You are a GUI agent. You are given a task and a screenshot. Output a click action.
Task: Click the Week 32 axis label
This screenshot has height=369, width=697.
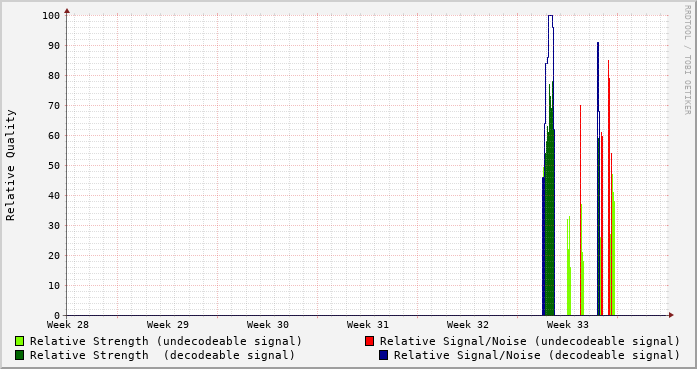(468, 325)
